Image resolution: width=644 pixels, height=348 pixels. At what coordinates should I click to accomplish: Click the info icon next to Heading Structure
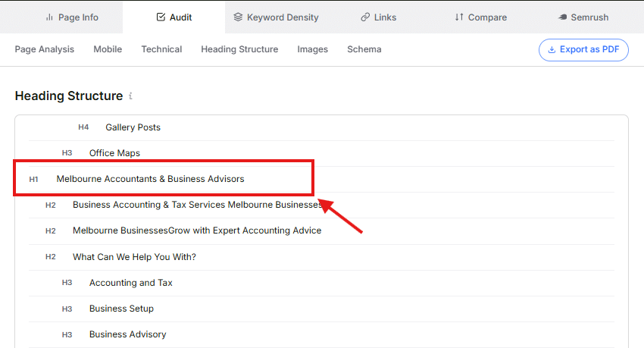pos(130,96)
